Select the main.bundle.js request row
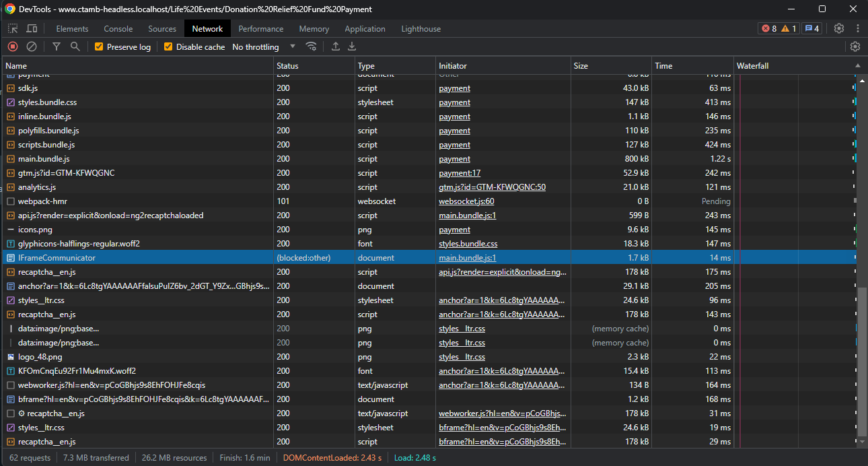The image size is (868, 466). point(44,159)
